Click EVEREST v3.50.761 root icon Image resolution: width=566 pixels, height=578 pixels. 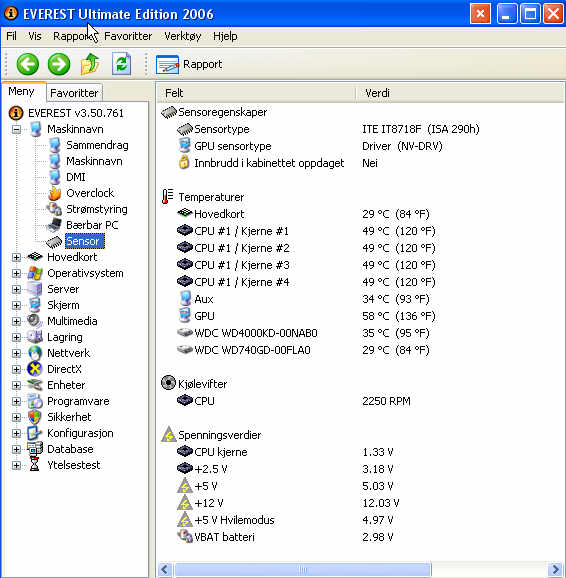coord(16,113)
